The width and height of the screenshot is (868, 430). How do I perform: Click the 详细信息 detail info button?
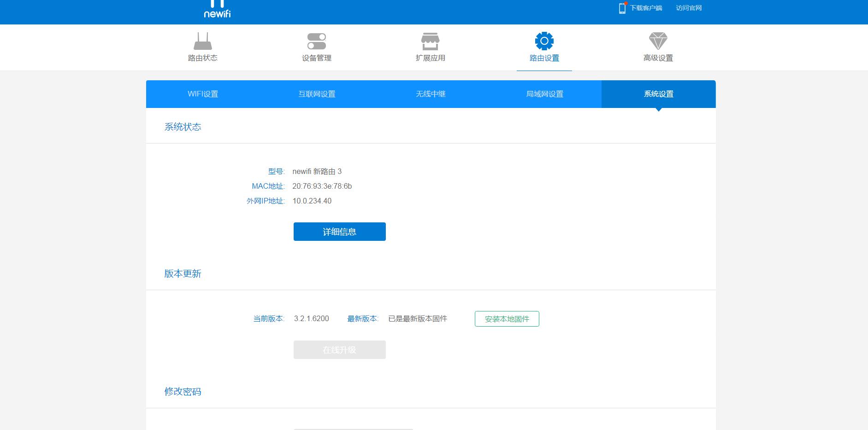[339, 231]
